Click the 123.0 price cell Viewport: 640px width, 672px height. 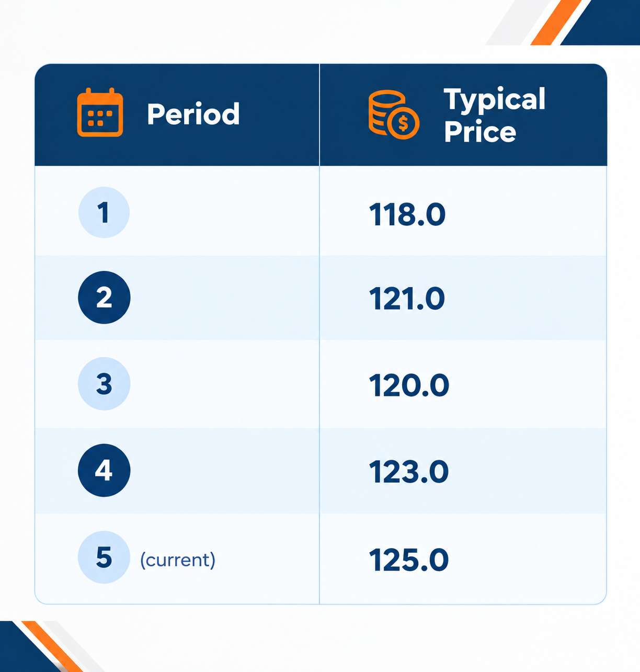point(409,472)
